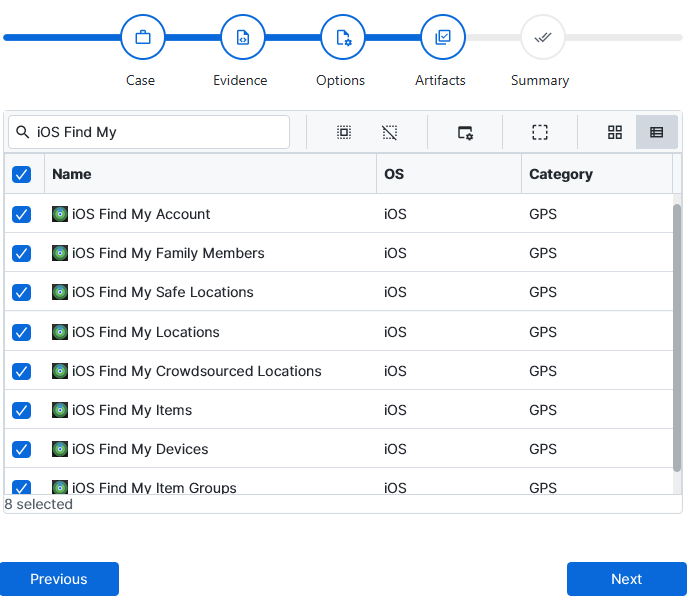
Task: Click the iOS Find My Crowdsourced Locations app icon
Action: tap(60, 371)
